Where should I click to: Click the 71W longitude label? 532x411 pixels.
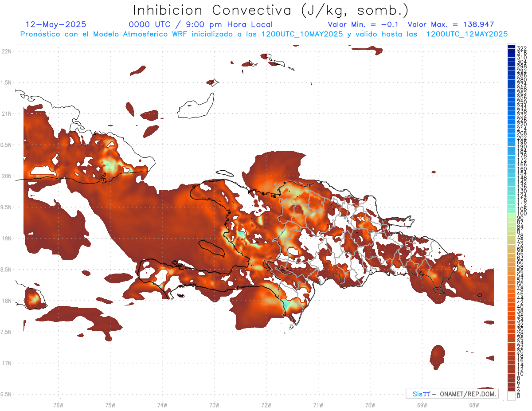[318, 405]
